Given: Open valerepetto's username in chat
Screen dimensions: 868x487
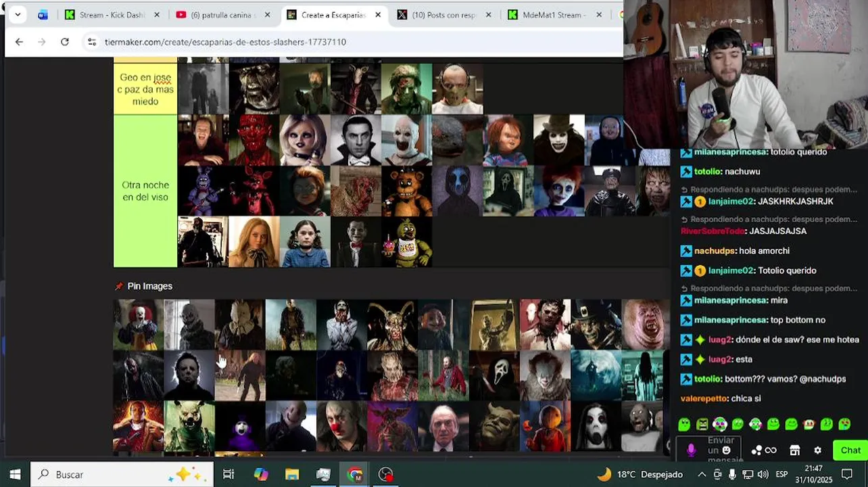Looking at the screenshot, I should 704,399.
